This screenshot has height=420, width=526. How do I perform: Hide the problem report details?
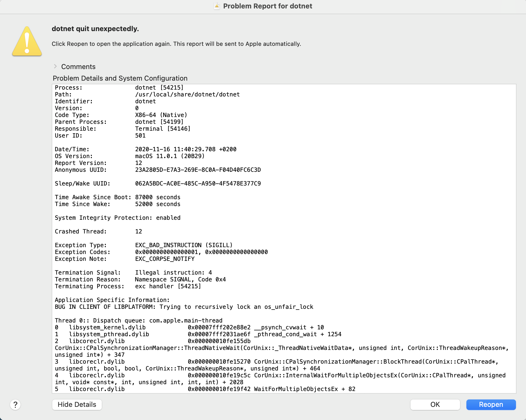(77, 404)
